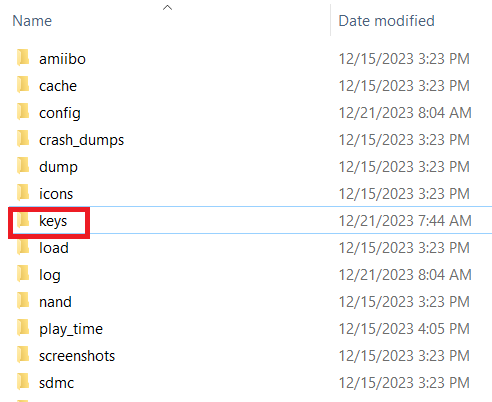Viewport: 492px width, 402px height.
Task: Click the column divider beside Date modified
Action: [331, 20]
